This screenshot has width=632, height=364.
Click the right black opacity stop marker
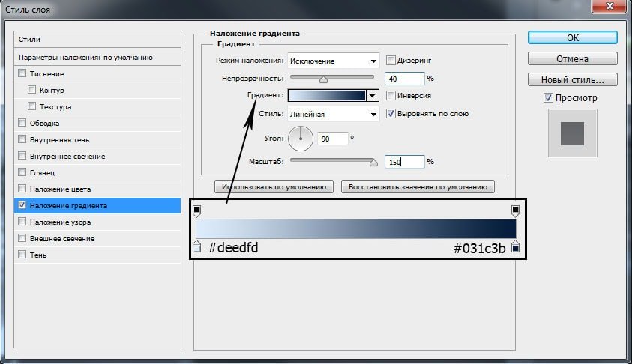(x=515, y=210)
